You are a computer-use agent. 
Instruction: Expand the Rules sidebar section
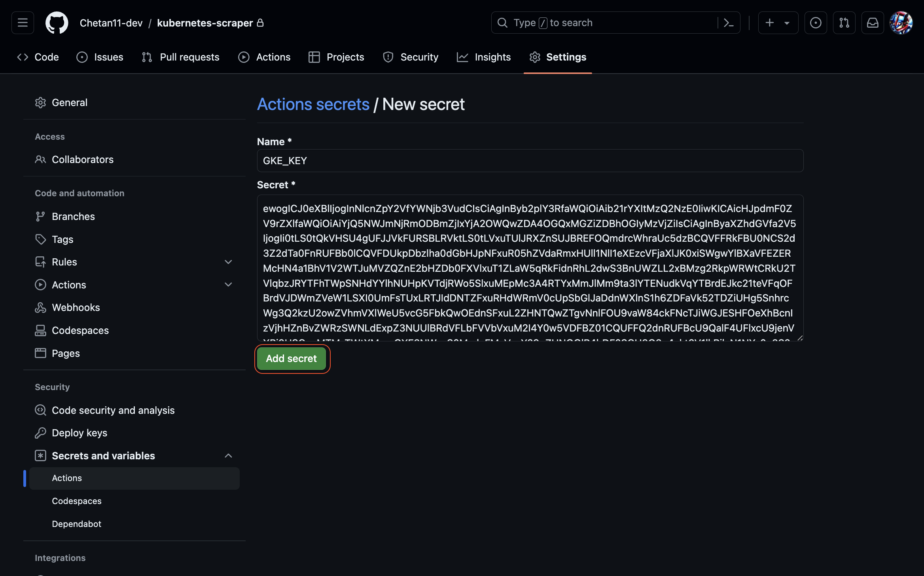pyautogui.click(x=228, y=262)
